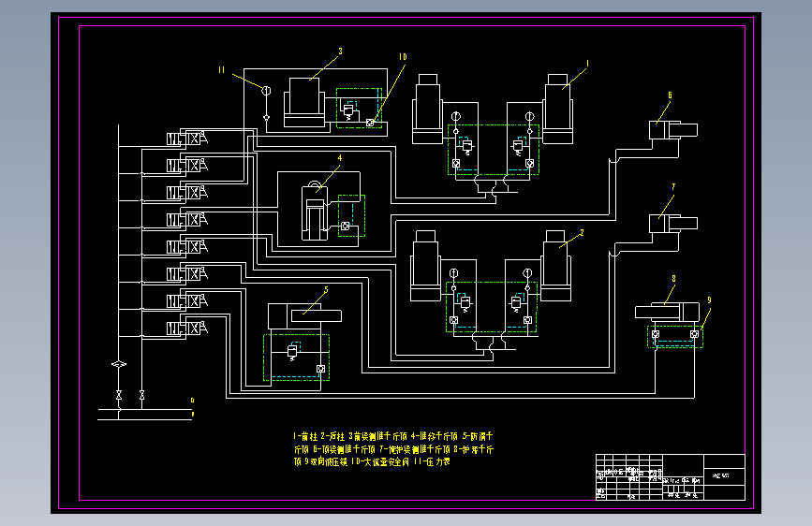Click the bottommost directional control valve symbol

pyautogui.click(x=187, y=329)
